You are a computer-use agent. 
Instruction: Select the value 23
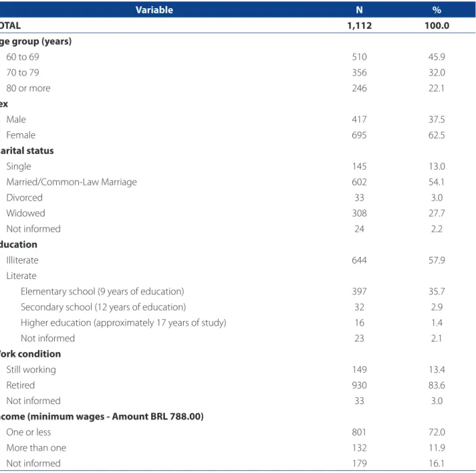(x=359, y=338)
